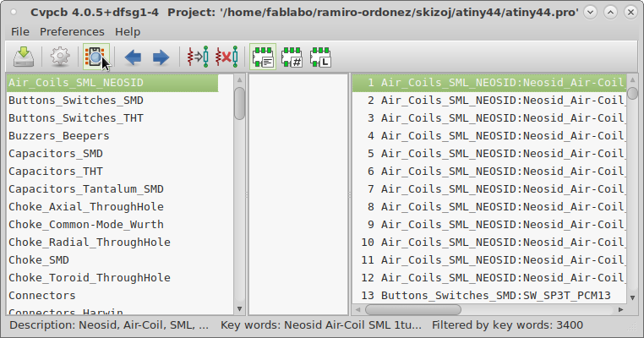
Task: Click the Key words status bar field
Action: tap(321, 325)
